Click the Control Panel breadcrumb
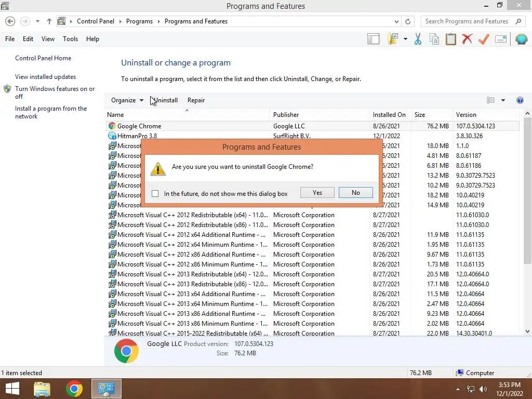 (x=96, y=21)
